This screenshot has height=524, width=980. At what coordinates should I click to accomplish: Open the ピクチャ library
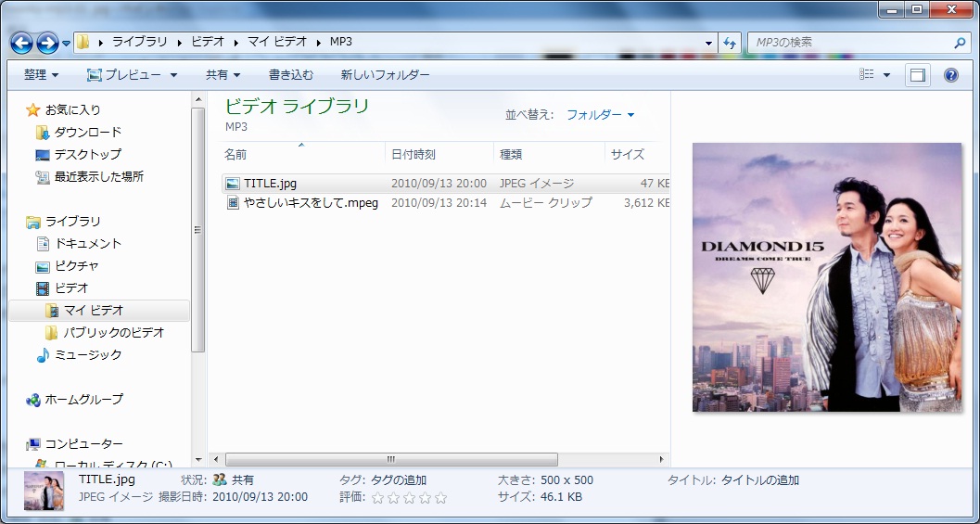tap(76, 266)
